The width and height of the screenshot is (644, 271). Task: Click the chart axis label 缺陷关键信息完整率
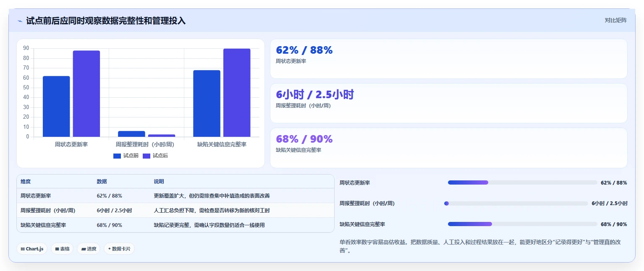point(222,144)
